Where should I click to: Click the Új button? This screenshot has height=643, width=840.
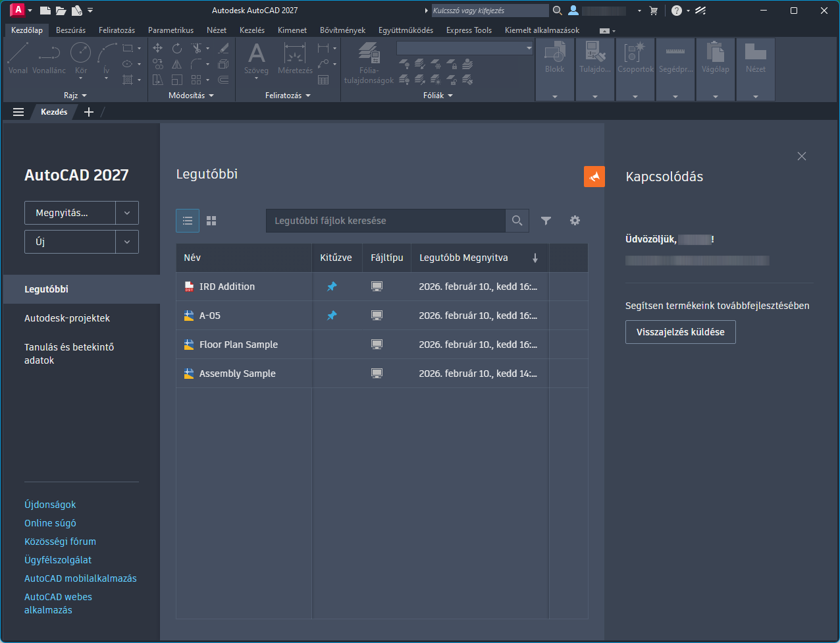[x=70, y=242]
